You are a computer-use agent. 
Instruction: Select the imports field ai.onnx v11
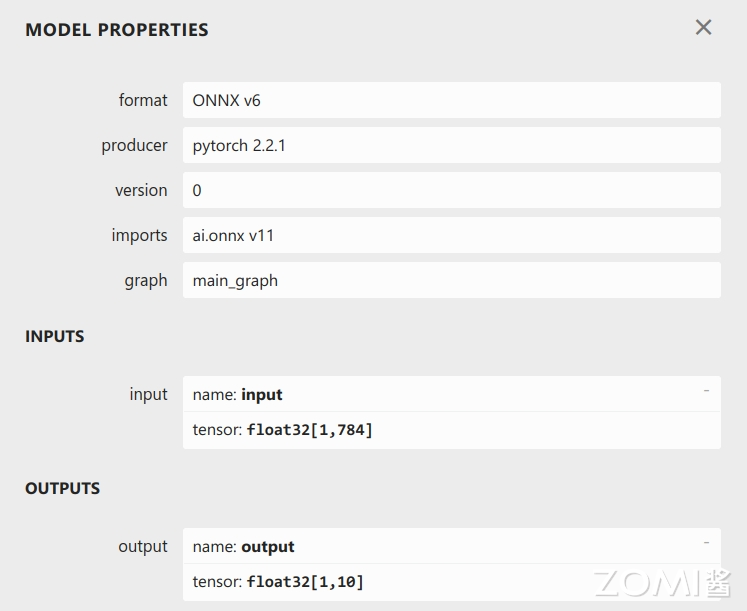451,235
